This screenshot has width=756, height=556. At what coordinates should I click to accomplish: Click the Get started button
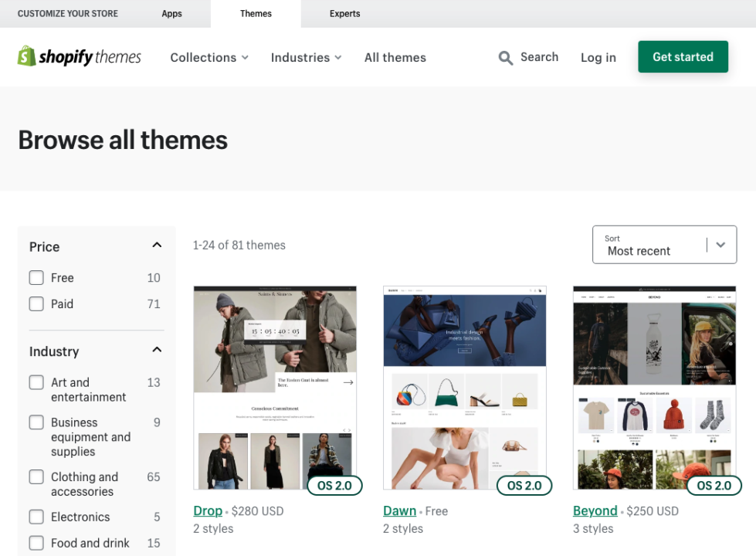[x=683, y=56]
